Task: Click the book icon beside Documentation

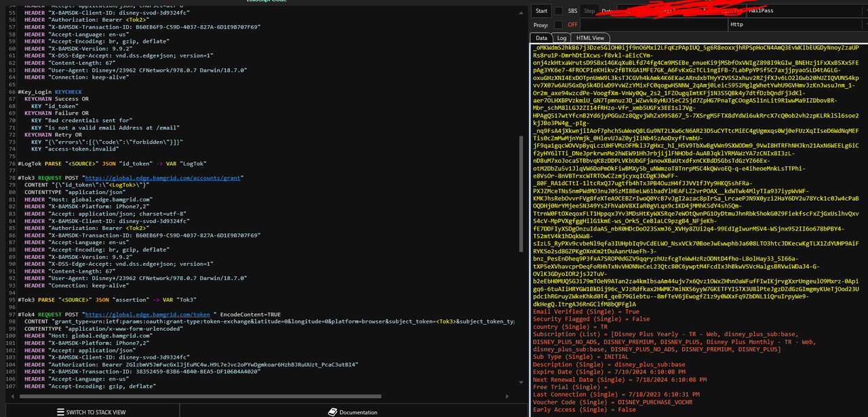Action: tap(332, 412)
